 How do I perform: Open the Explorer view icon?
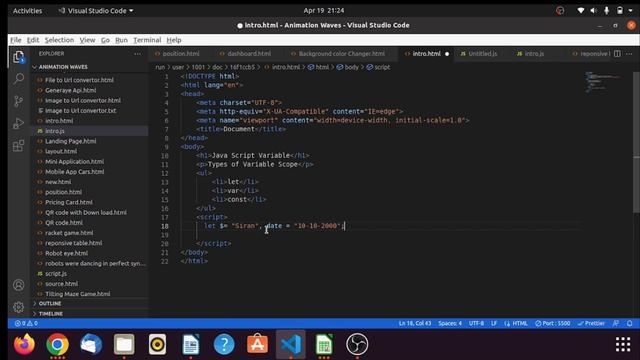click(18, 57)
